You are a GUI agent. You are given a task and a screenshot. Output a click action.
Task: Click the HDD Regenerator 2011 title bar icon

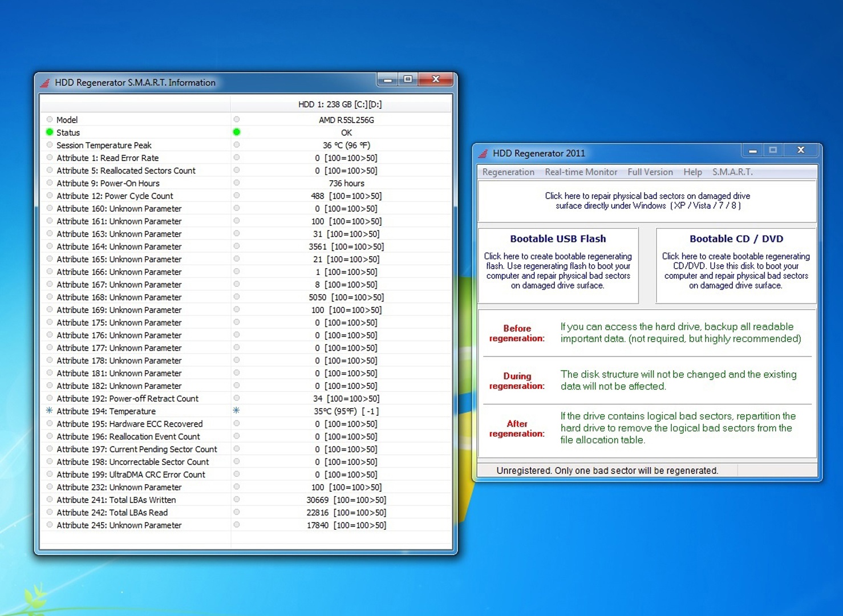(483, 153)
